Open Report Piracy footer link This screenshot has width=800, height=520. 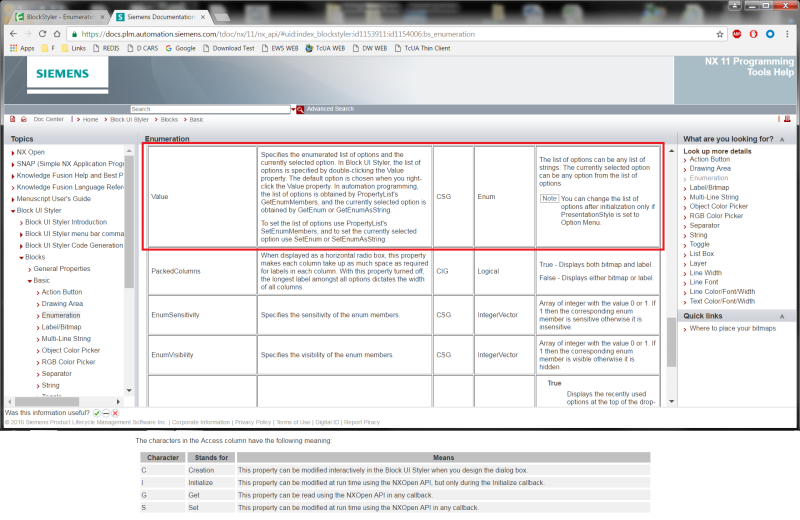362,423
